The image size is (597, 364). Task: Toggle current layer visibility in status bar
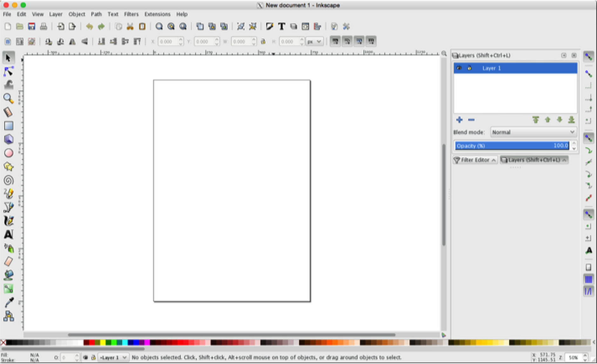click(85, 357)
